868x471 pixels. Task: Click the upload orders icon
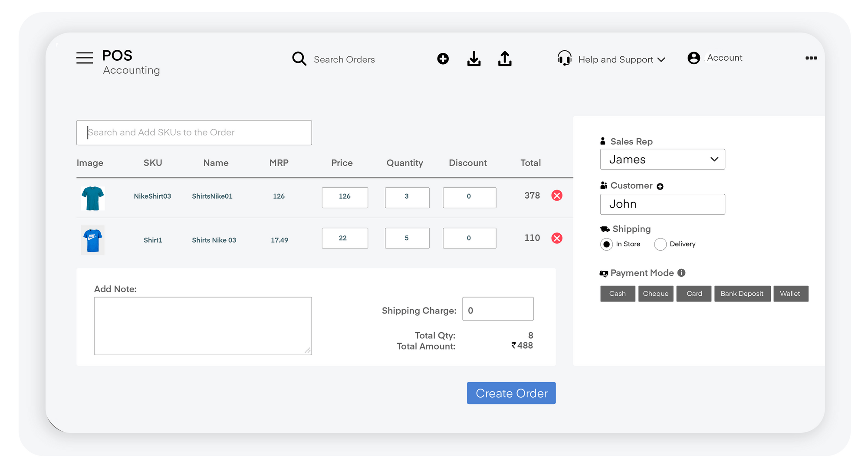[x=504, y=59]
